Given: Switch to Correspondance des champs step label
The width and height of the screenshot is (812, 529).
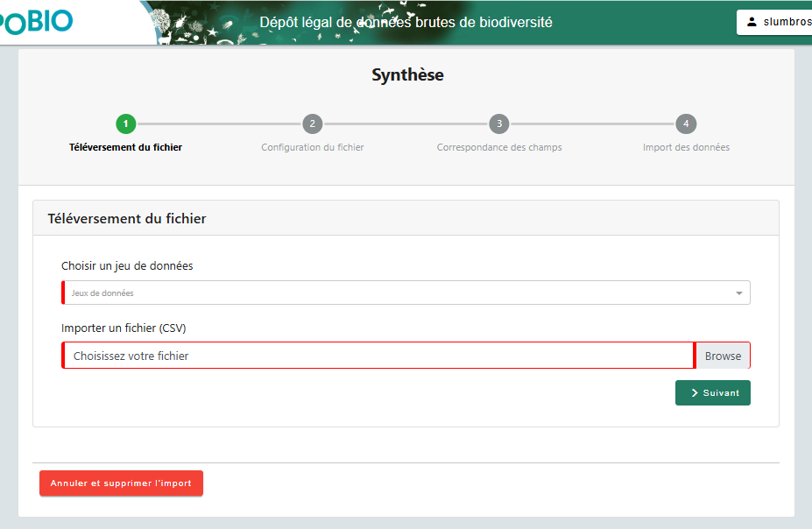Looking at the screenshot, I should (498, 147).
